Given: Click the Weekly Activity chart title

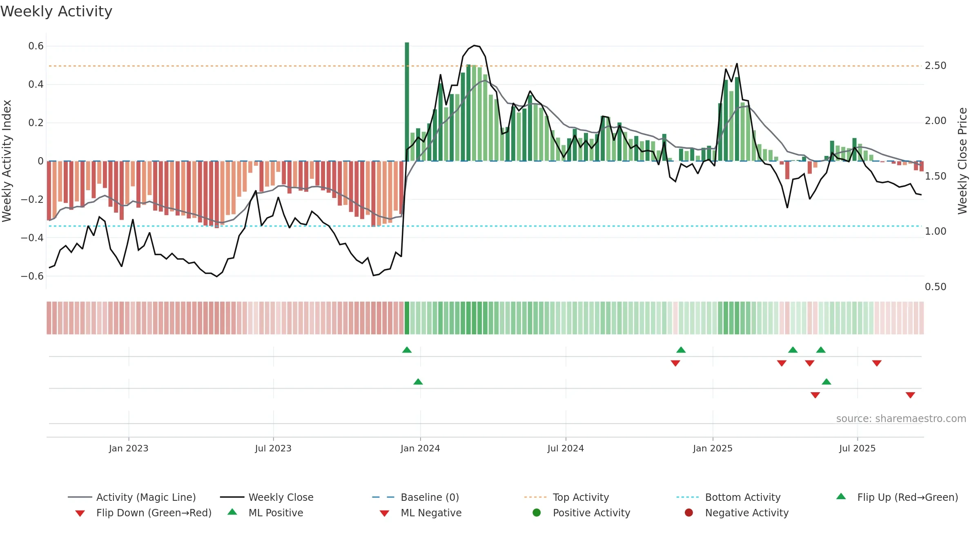Looking at the screenshot, I should tap(56, 11).
